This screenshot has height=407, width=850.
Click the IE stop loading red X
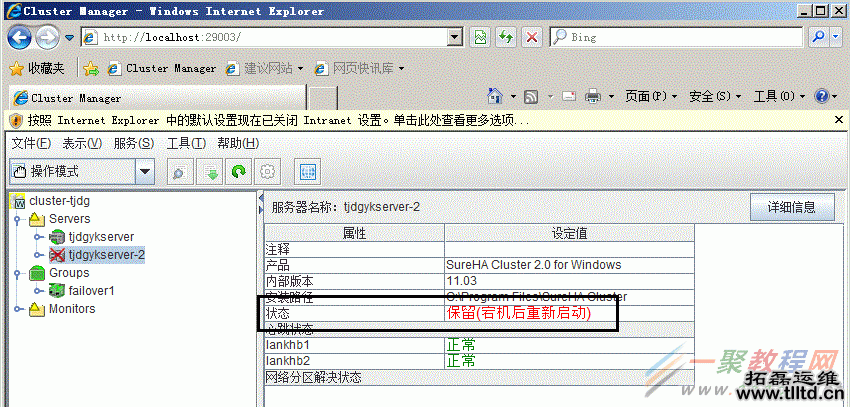pos(532,37)
